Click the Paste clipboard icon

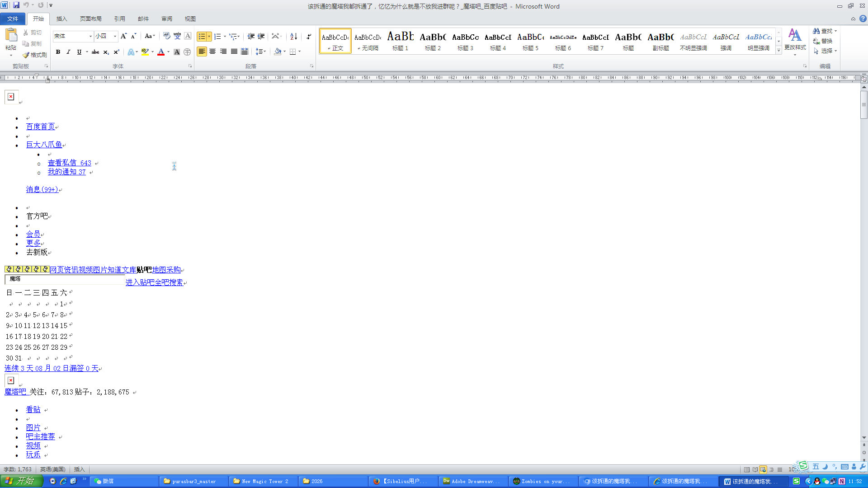[11, 35]
